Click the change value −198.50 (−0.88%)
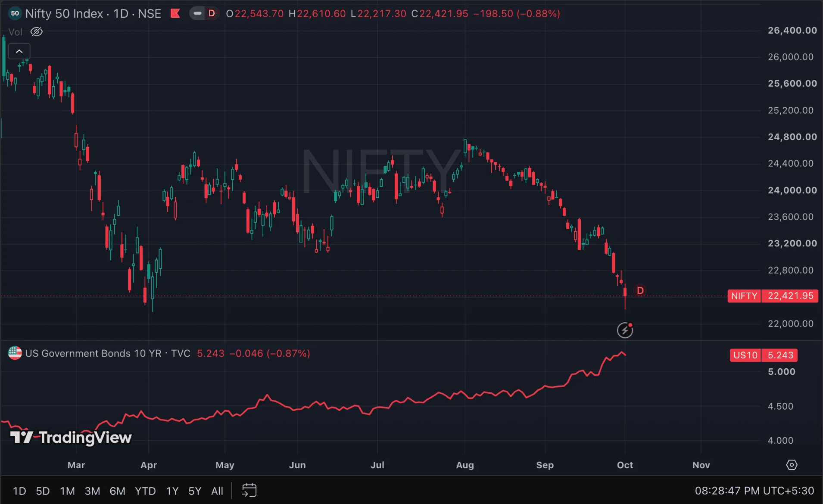This screenshot has height=504, width=823. click(x=517, y=14)
